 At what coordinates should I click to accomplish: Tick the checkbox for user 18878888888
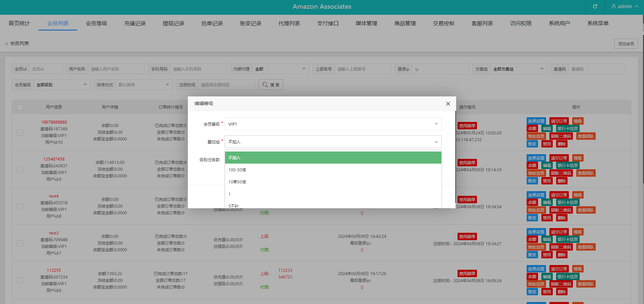coord(20,132)
